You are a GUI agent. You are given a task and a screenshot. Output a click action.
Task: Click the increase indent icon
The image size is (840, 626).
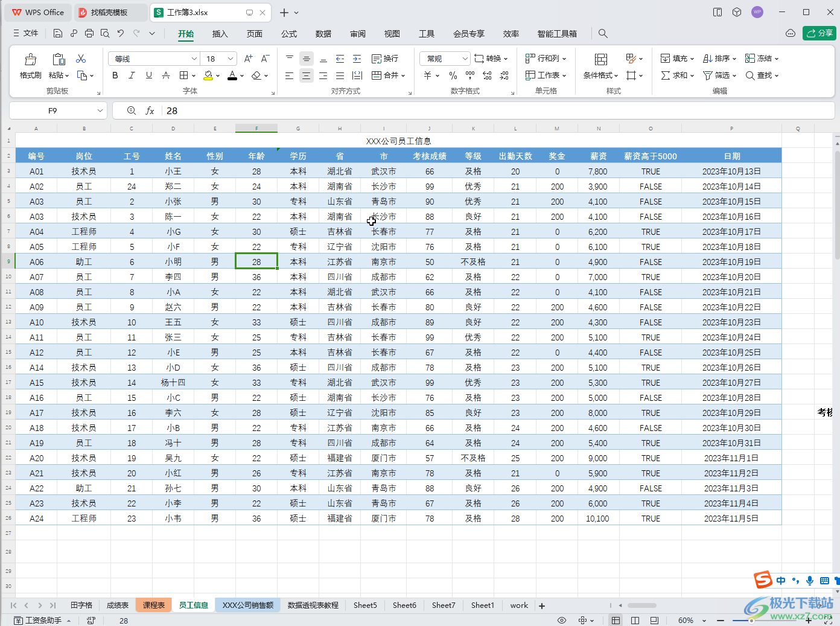coord(357,59)
